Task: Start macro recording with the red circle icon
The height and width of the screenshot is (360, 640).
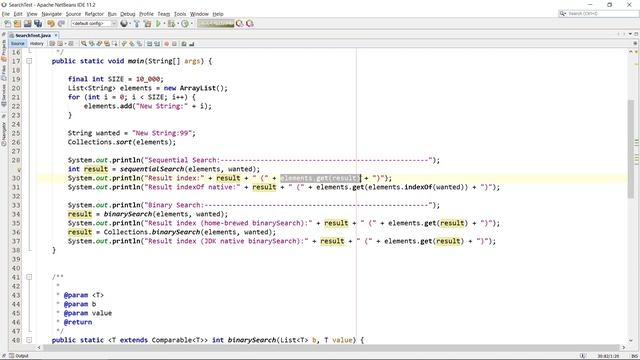Action: (x=167, y=43)
